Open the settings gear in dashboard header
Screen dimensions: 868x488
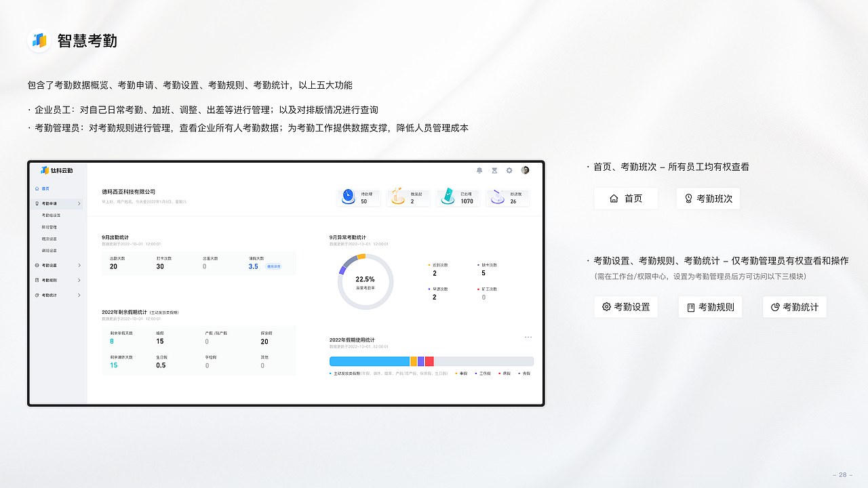509,170
